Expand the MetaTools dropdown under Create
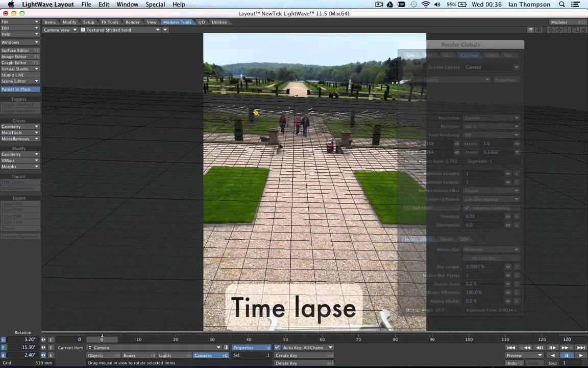 point(20,132)
